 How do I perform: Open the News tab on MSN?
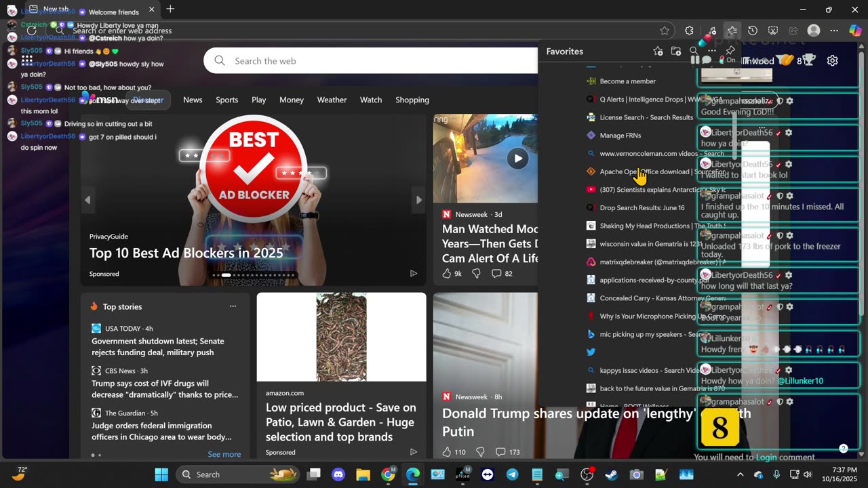(x=193, y=100)
